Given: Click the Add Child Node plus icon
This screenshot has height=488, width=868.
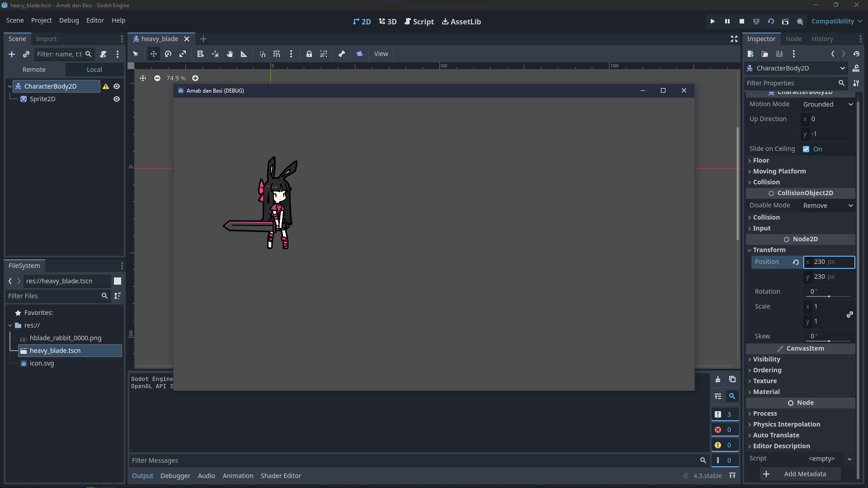Looking at the screenshot, I should pyautogui.click(x=12, y=54).
